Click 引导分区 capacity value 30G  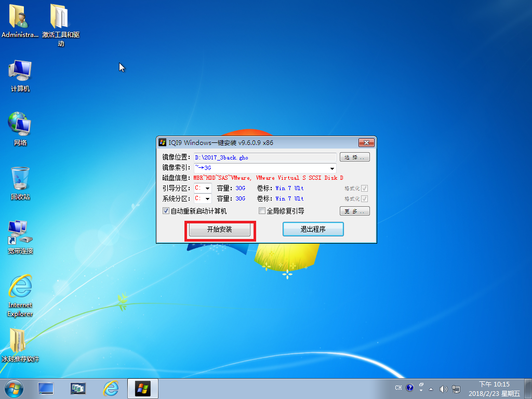click(x=240, y=188)
